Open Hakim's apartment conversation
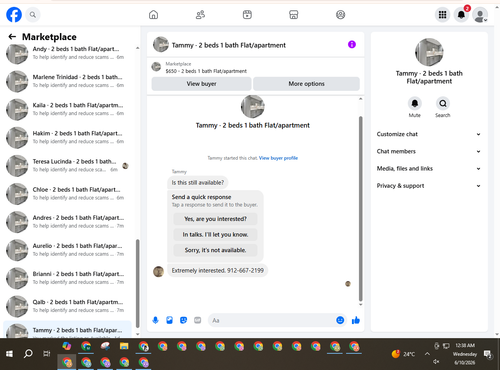This screenshot has height=370, width=500. 68,137
